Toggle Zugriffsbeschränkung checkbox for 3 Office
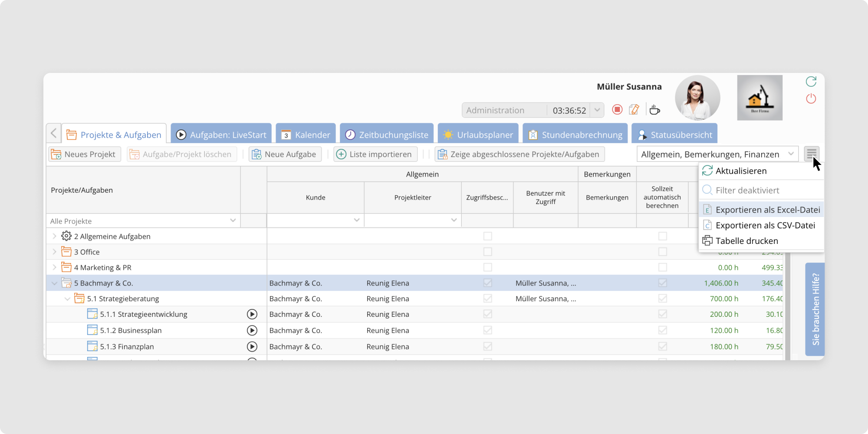This screenshot has width=868, height=434. point(487,252)
